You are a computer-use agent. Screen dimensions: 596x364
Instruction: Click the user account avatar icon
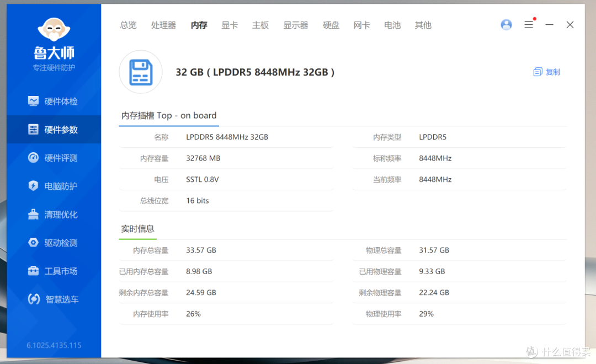tap(506, 25)
